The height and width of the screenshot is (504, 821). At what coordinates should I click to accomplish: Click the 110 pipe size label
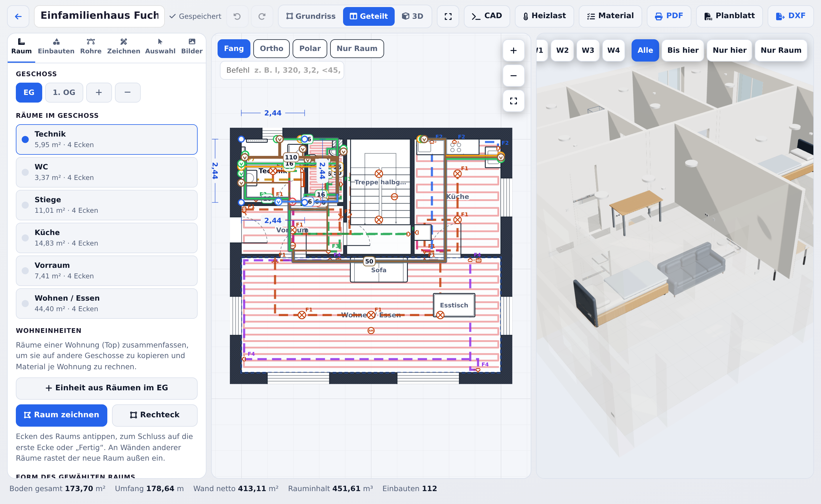[291, 157]
